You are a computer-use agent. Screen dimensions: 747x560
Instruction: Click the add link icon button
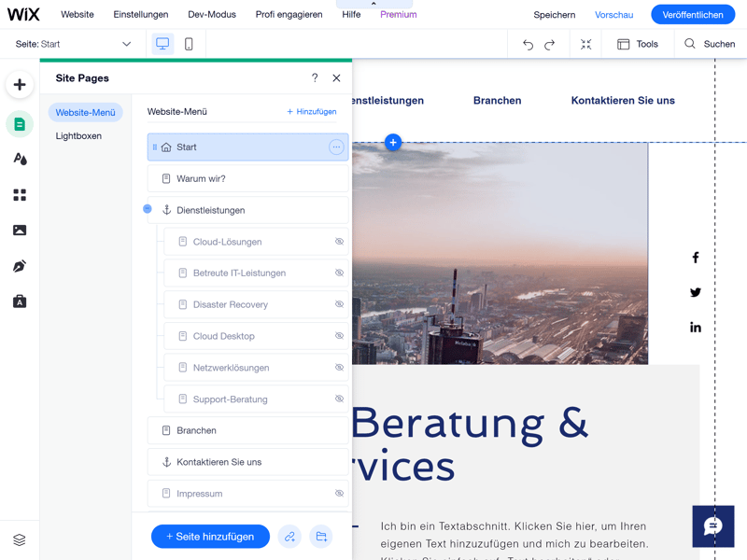tap(289, 537)
